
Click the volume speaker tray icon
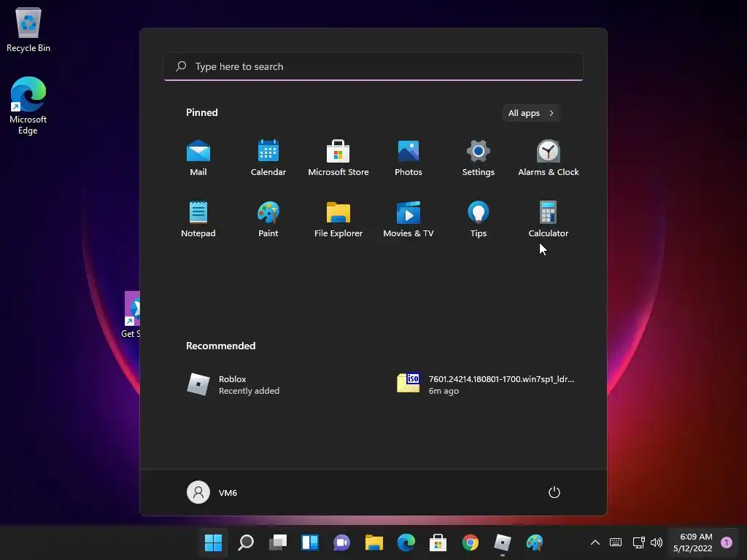pyautogui.click(x=657, y=542)
